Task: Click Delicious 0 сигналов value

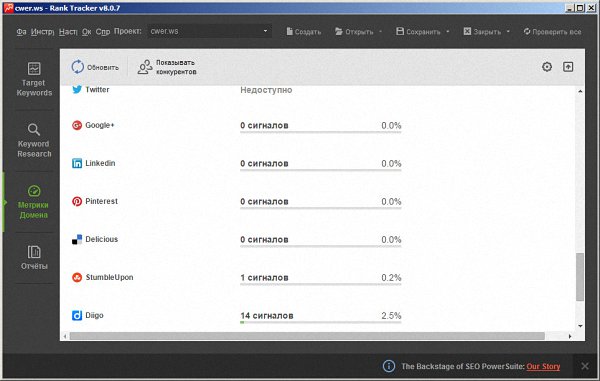Action: pos(264,240)
